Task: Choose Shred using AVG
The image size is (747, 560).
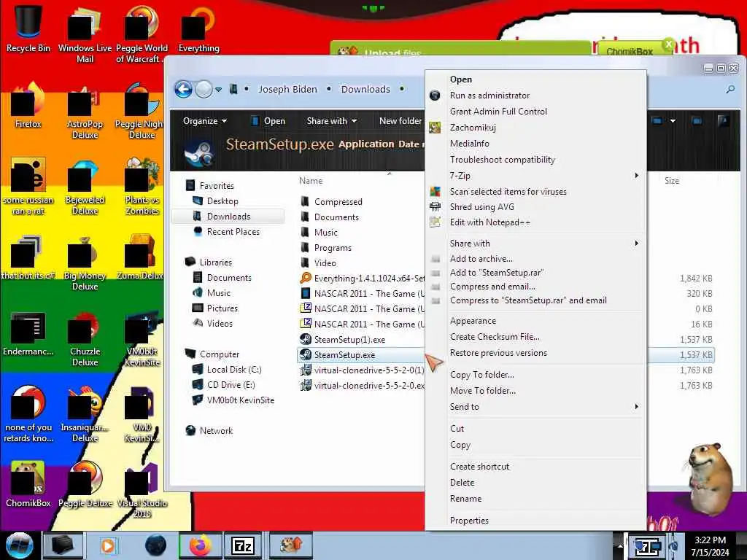Action: click(x=535, y=206)
